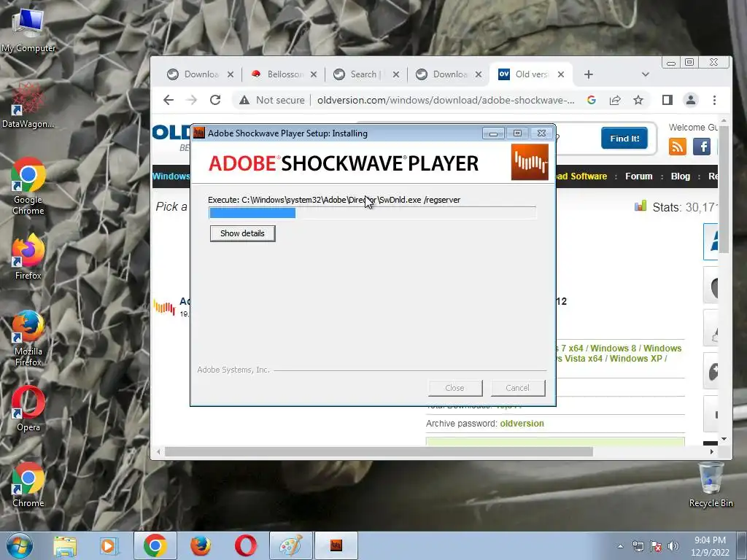Bookmark this tab with star icon

pos(638,100)
